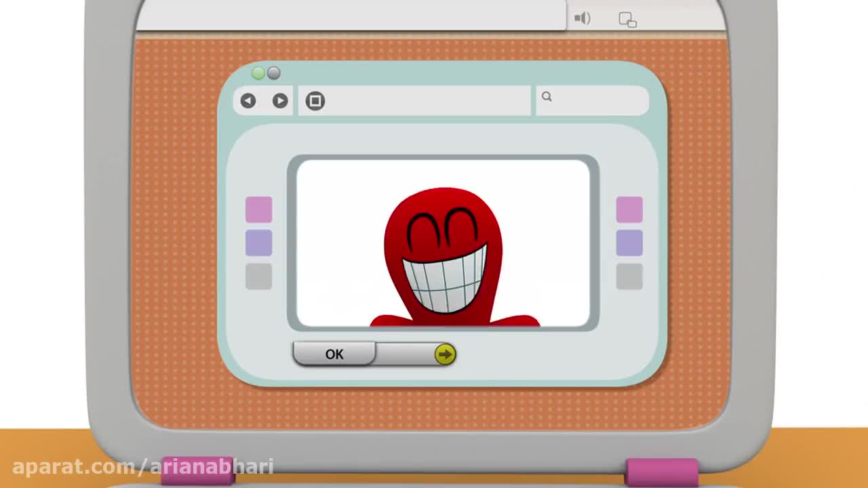Click the smiling red character picture

443,254
